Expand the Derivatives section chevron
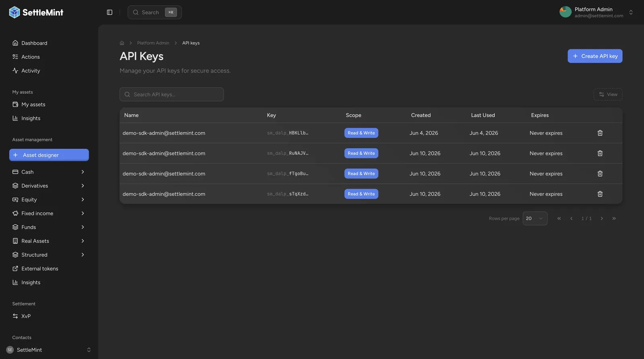This screenshot has width=644, height=359. point(83,186)
